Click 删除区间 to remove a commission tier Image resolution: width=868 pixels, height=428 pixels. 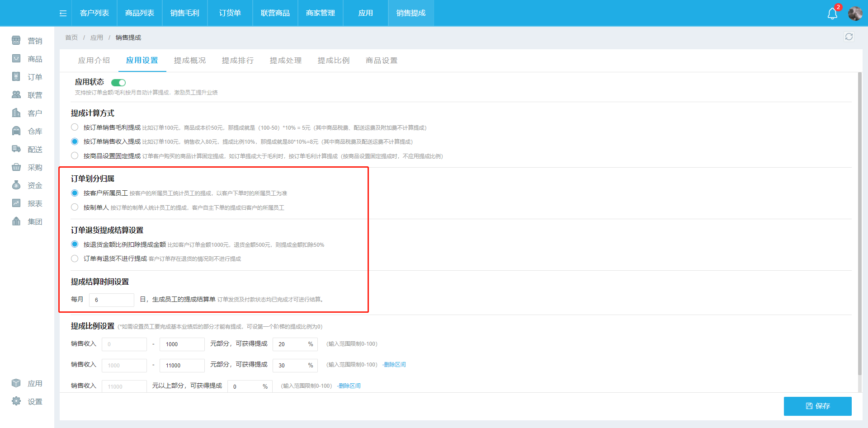[394, 364]
